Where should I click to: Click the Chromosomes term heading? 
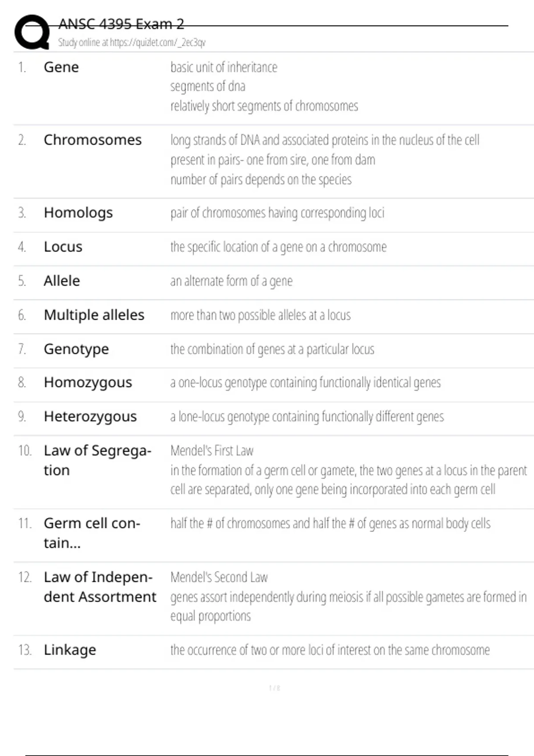pyautogui.click(x=93, y=140)
